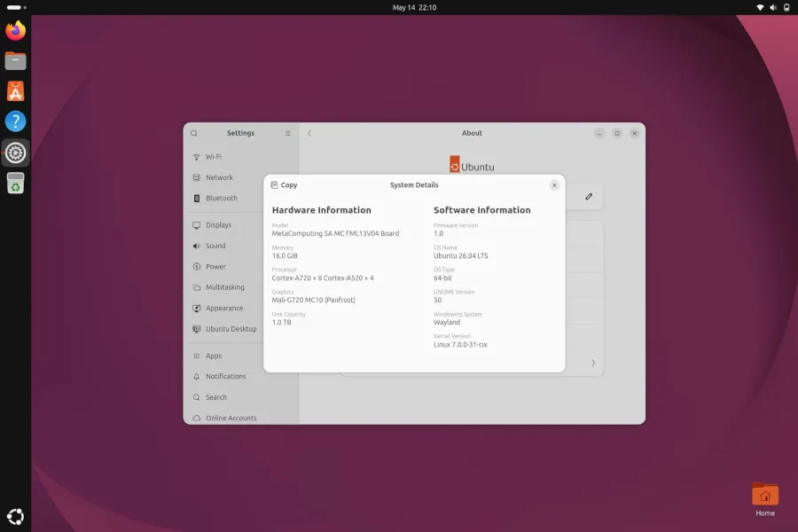Open Notifications settings panel
This screenshot has height=532, width=798.
(240, 376)
